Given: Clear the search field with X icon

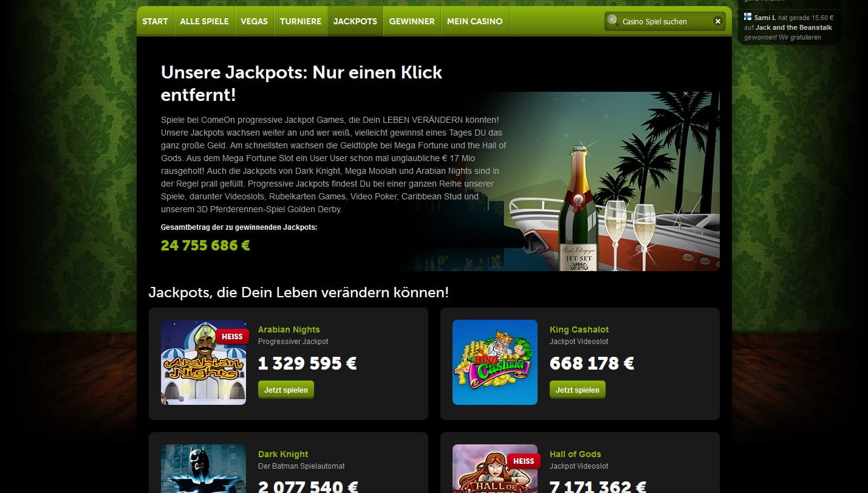Looking at the screenshot, I should point(717,21).
